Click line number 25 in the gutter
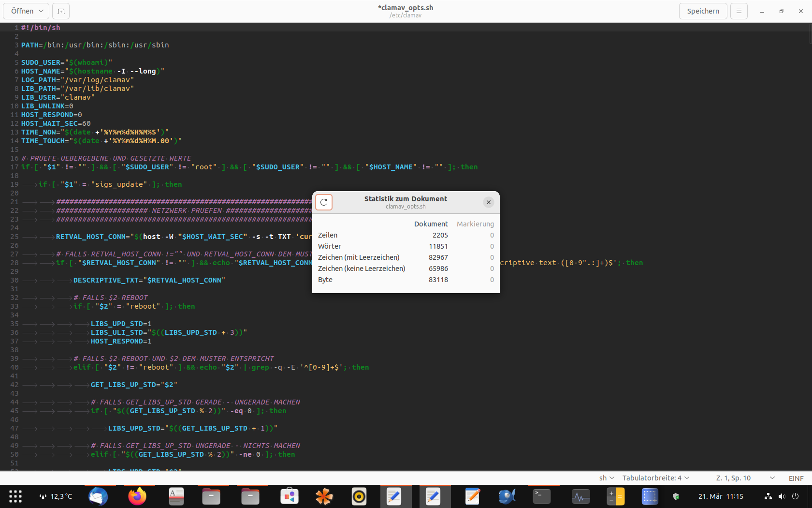This screenshot has width=812, height=508. click(x=14, y=237)
